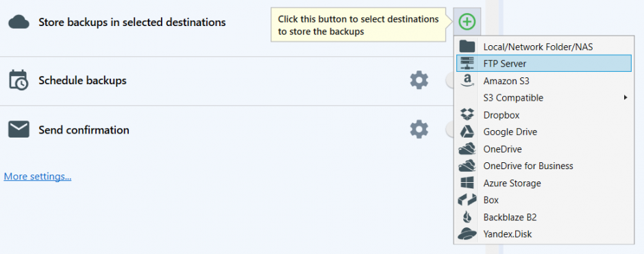Image resolution: width=644 pixels, height=254 pixels.
Task: Click the Box logo icon
Action: 467,200
